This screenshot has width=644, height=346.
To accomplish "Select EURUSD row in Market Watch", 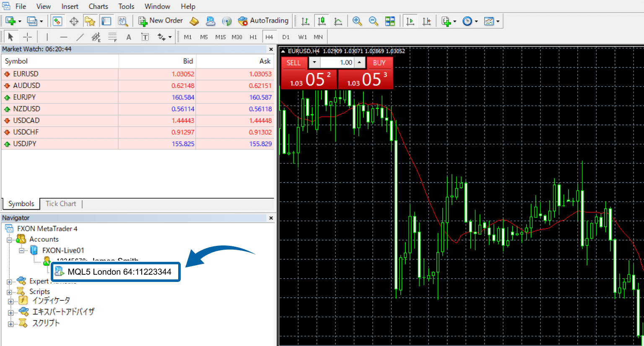I will click(x=138, y=74).
